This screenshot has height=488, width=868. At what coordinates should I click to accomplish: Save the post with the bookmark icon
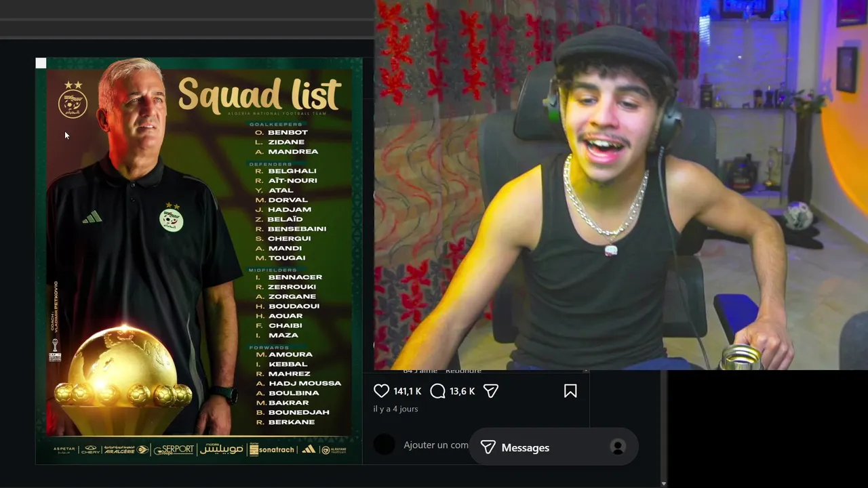[570, 391]
